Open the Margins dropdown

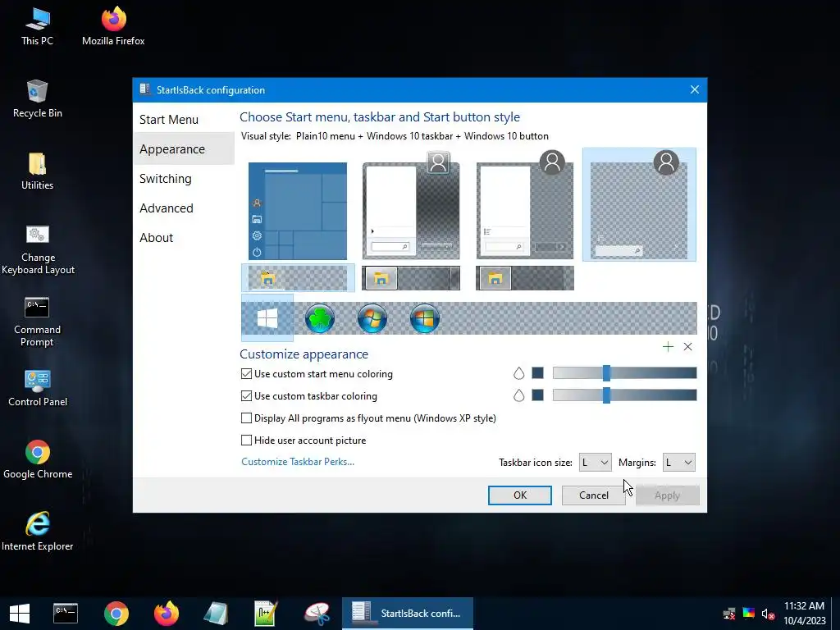coord(678,463)
